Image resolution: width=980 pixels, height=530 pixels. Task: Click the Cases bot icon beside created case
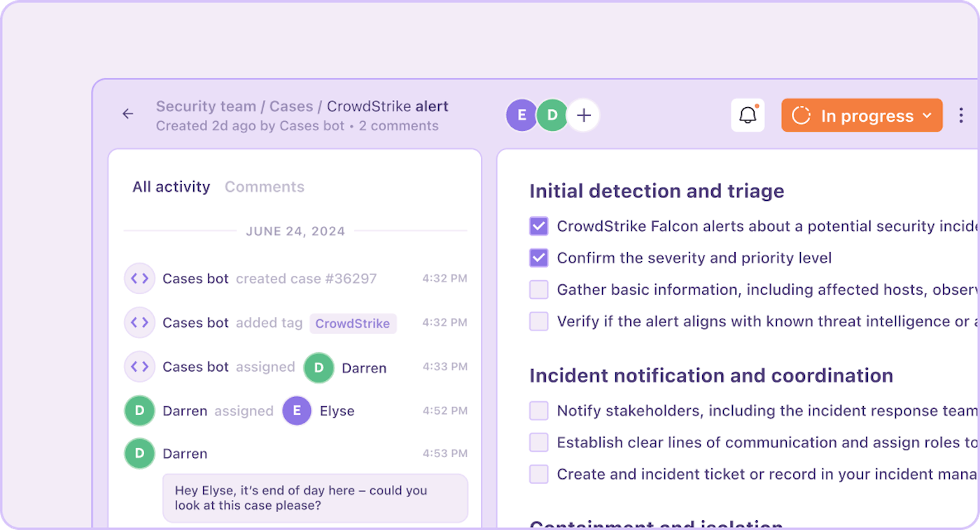tap(139, 279)
